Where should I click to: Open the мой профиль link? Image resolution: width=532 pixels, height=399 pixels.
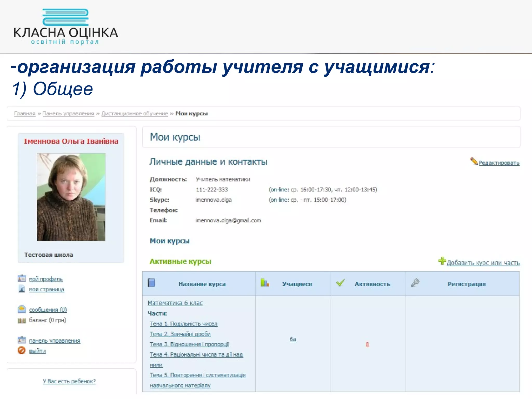click(46, 279)
